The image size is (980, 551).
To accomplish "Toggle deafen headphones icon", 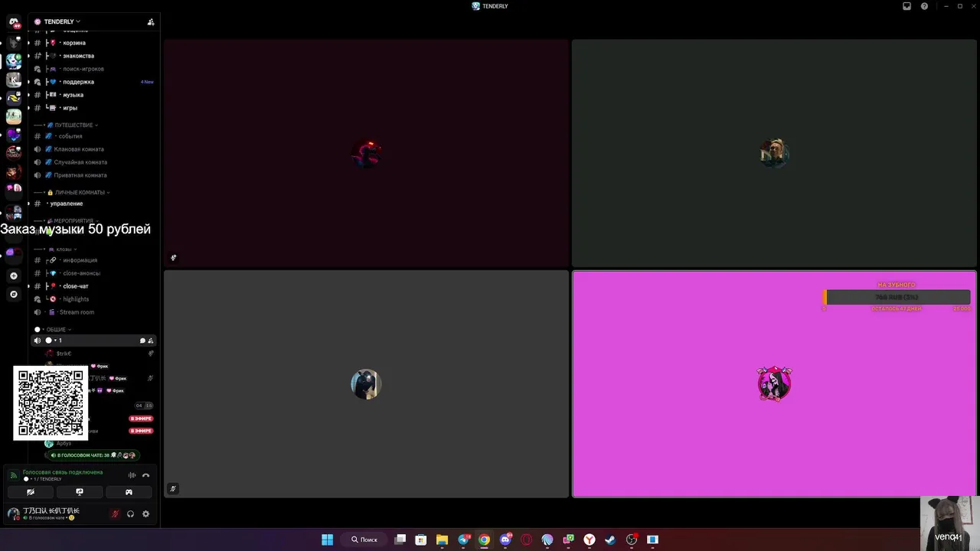I will pos(130,514).
